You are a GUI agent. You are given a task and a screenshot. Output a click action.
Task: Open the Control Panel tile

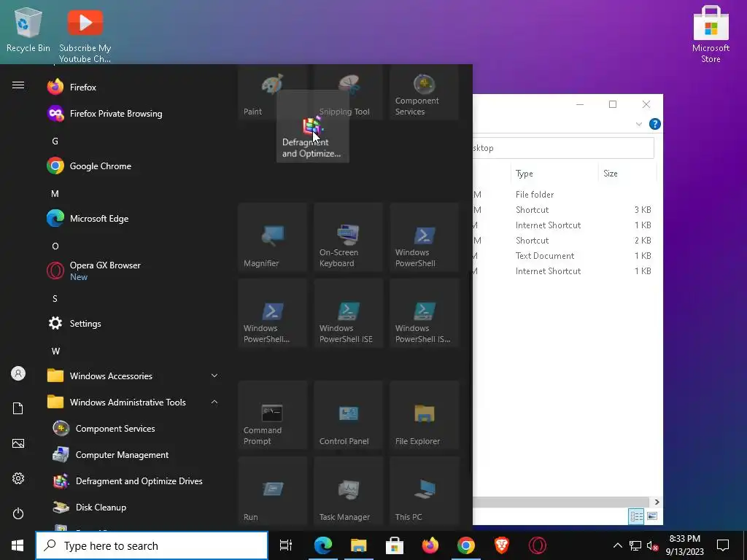(348, 415)
